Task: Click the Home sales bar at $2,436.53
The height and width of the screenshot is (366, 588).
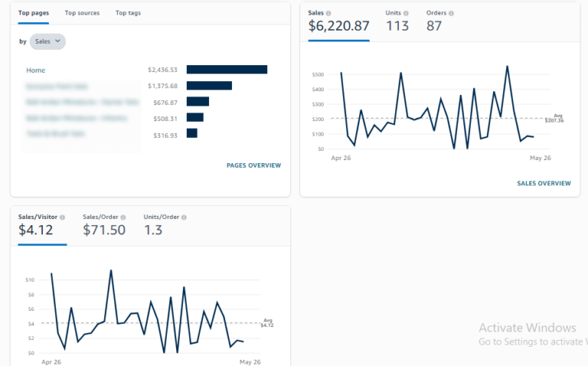Action: (227, 70)
